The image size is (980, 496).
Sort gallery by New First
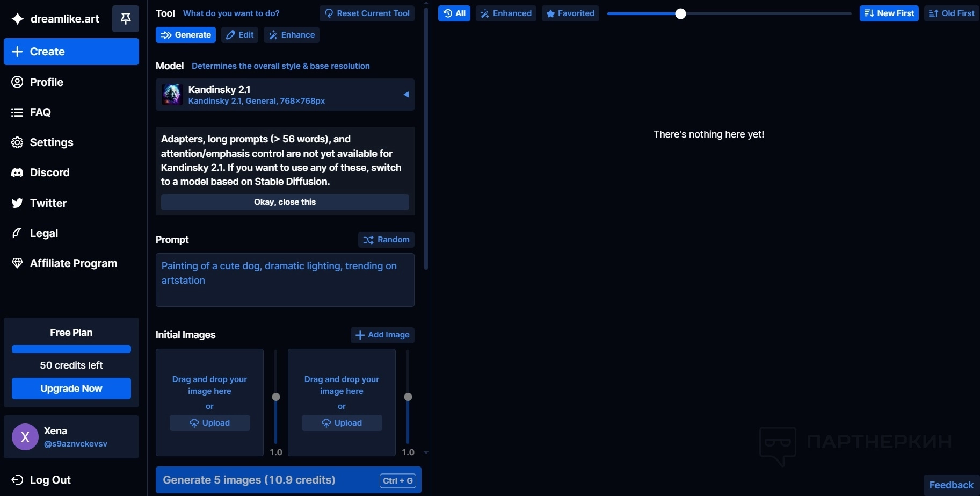(889, 13)
